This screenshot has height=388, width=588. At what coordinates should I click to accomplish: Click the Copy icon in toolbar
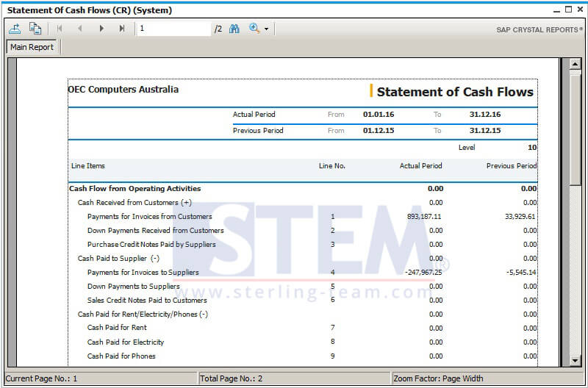point(35,29)
